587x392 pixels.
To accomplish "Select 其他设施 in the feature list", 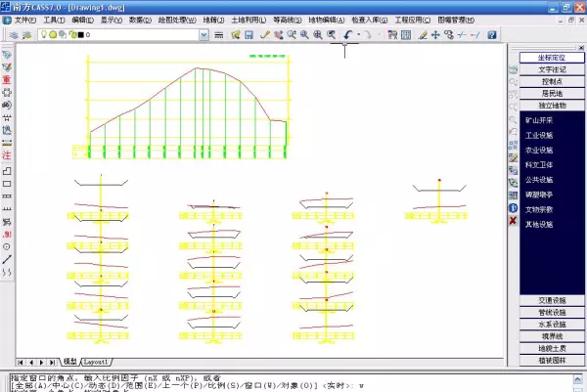I will pyautogui.click(x=539, y=225).
